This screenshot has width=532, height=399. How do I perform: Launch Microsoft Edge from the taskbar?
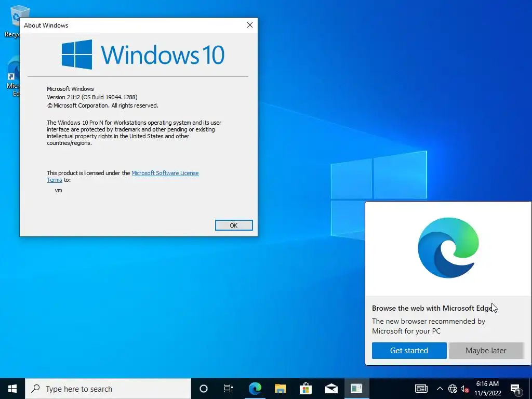(255, 389)
